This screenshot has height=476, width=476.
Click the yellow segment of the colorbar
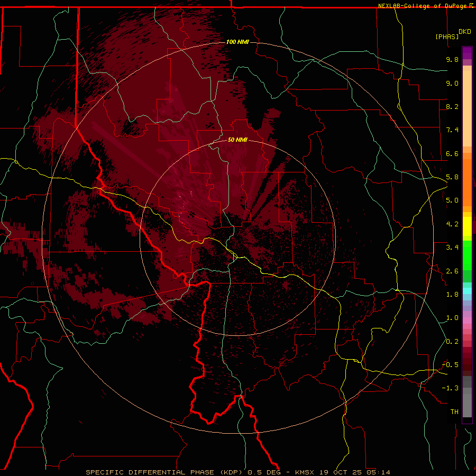pos(467,226)
